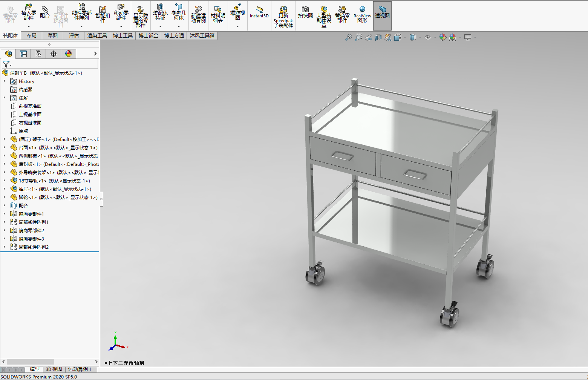588x380 pixels.
Task: Open the 智能扣件 Smart Fasteners tool
Action: click(x=103, y=15)
